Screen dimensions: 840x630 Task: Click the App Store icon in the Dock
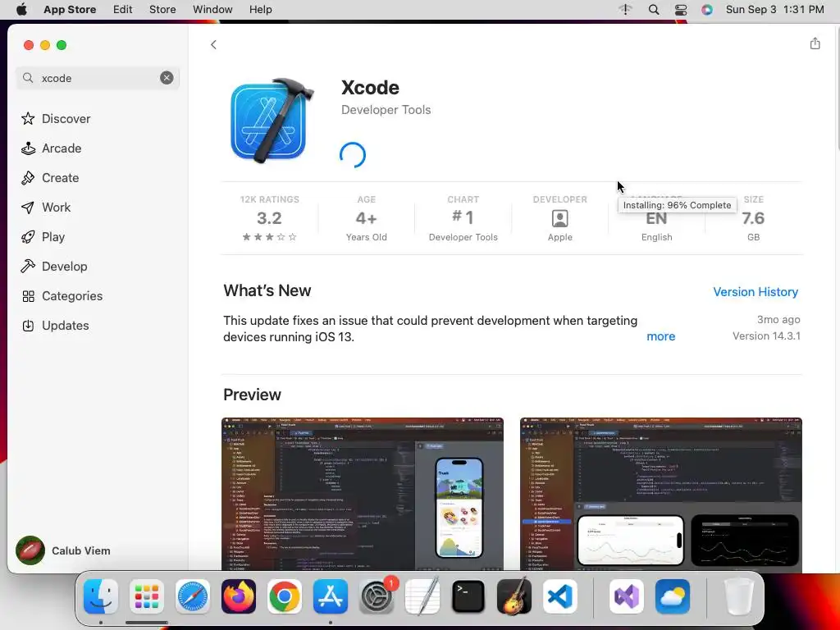point(331,596)
